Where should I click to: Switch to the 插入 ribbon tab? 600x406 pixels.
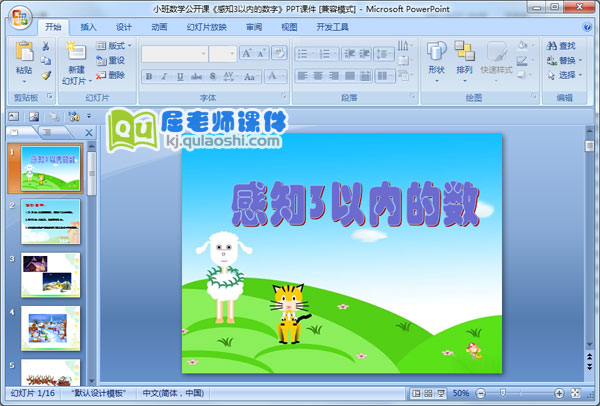pyautogui.click(x=88, y=27)
